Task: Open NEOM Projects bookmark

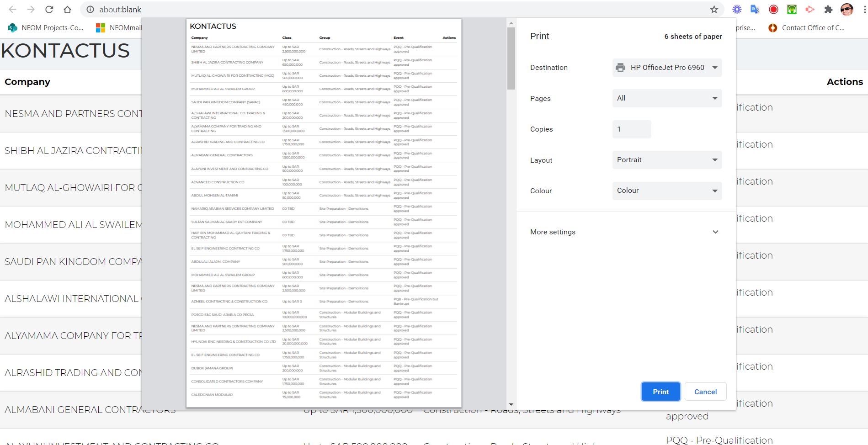Action: [46, 28]
